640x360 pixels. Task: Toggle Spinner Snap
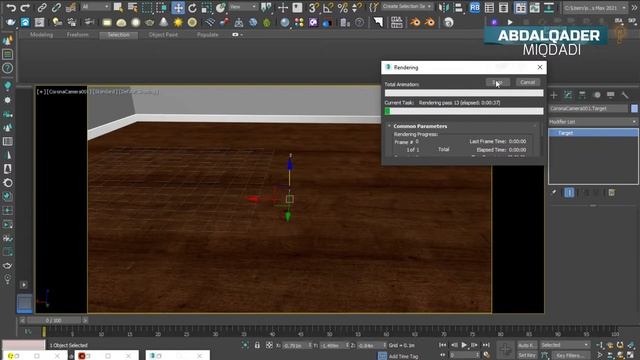tap(357, 7)
